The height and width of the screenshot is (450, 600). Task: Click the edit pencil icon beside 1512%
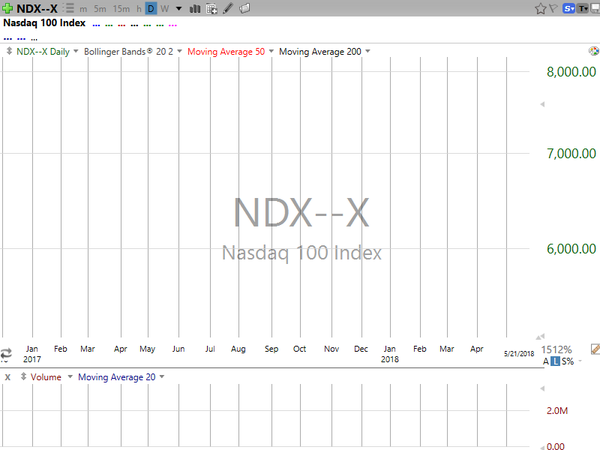coord(595,349)
